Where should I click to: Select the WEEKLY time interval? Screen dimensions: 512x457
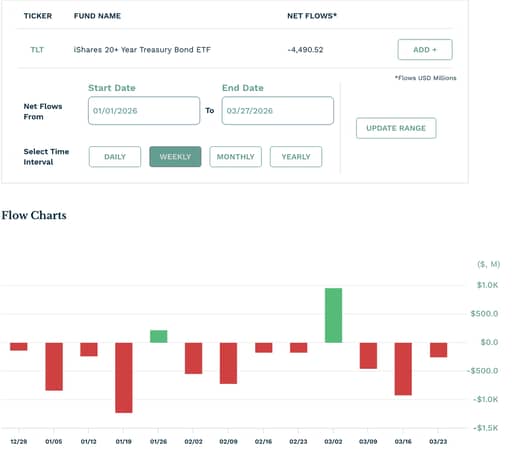coord(175,157)
